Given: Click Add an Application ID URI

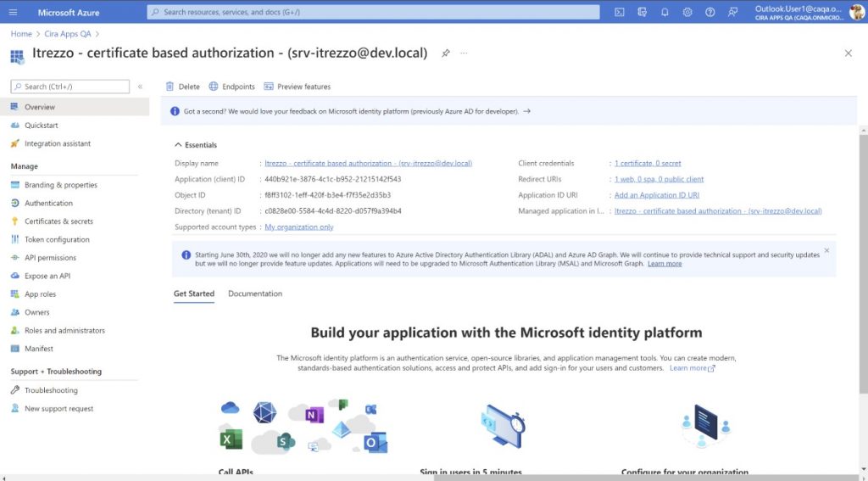Looking at the screenshot, I should (x=657, y=195).
